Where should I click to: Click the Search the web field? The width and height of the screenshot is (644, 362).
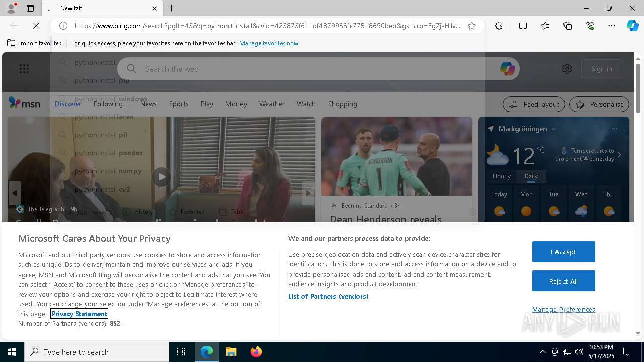point(318,69)
